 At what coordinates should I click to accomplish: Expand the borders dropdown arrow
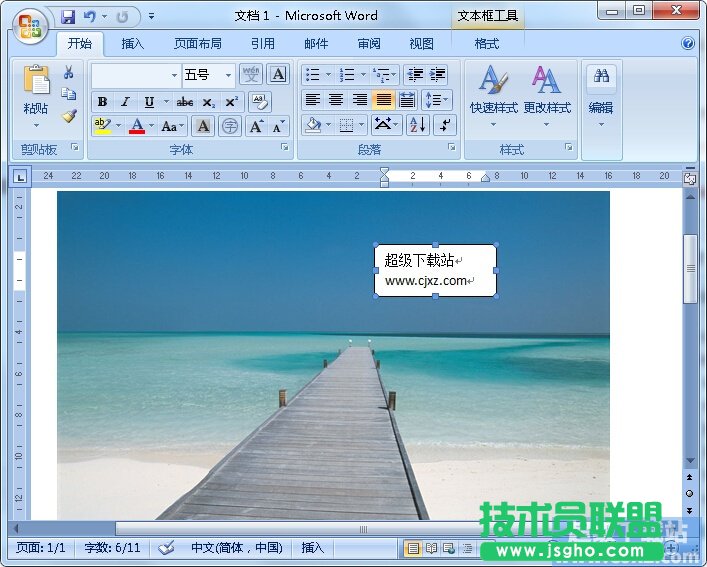(362, 125)
